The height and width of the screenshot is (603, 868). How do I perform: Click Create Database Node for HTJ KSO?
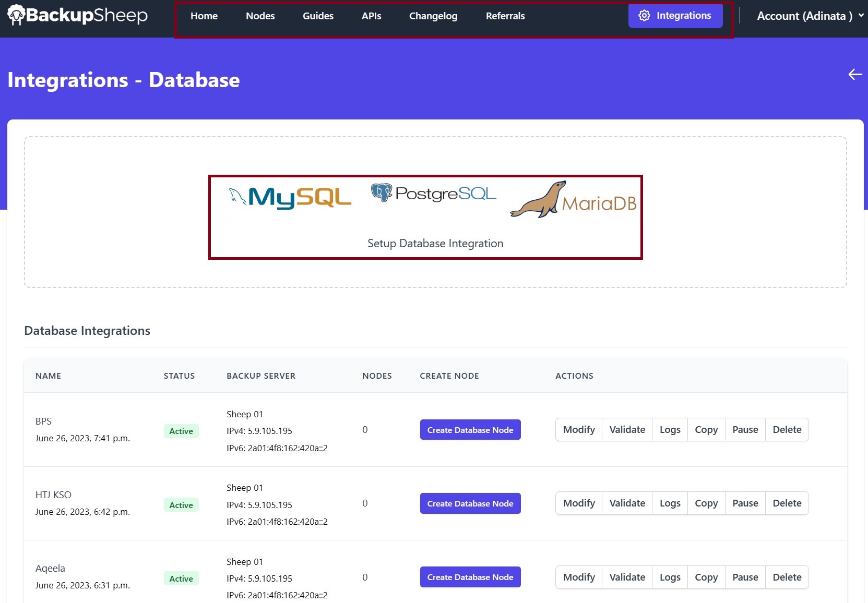tap(469, 503)
